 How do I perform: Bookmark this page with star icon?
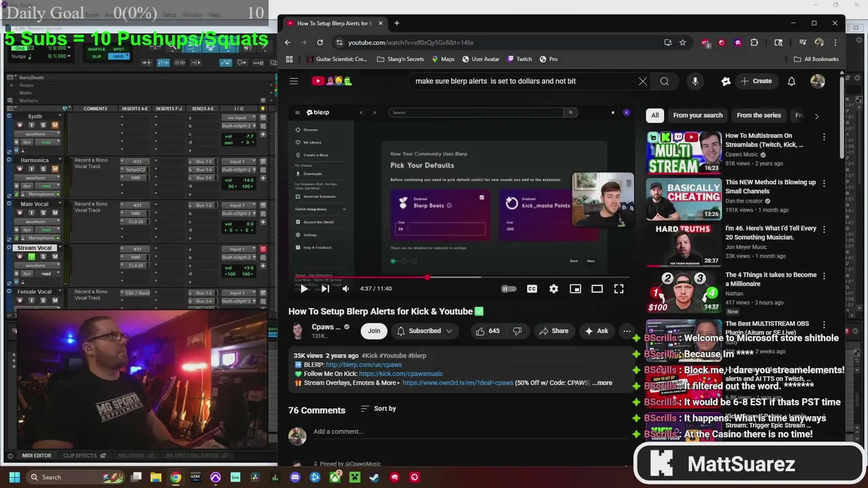coord(682,42)
